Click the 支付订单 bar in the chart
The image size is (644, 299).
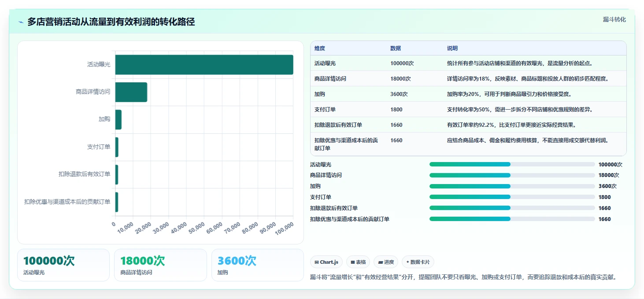tap(117, 147)
